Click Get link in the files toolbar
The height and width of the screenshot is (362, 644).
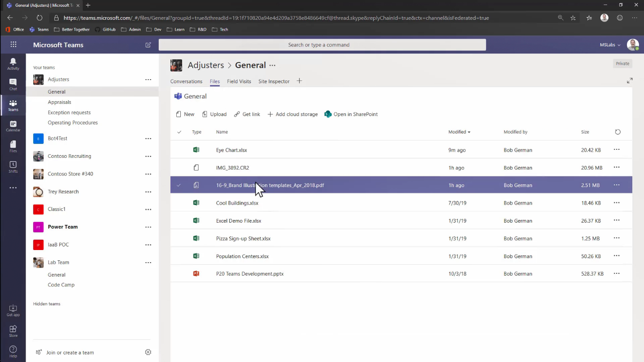click(247, 114)
